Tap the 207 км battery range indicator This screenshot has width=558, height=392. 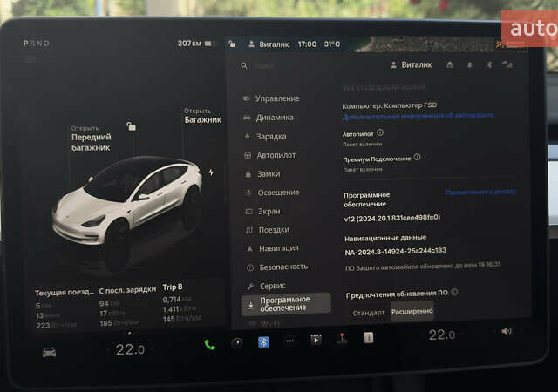pos(194,44)
